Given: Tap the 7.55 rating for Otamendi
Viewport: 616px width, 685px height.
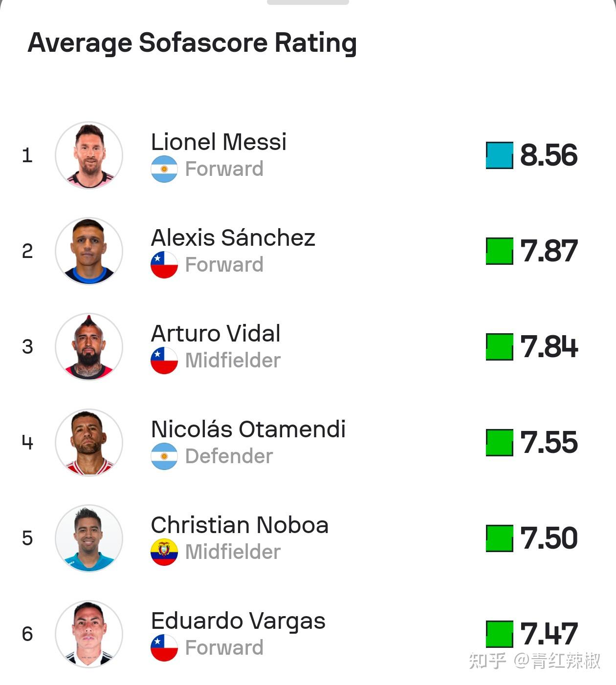Looking at the screenshot, I should [549, 443].
